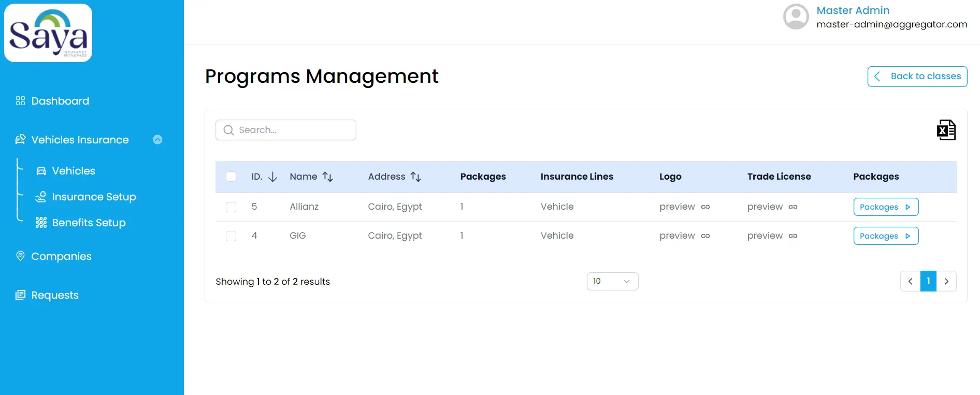Go to the Benefits Setup submenu item
This screenshot has width=980, height=395.
89,223
